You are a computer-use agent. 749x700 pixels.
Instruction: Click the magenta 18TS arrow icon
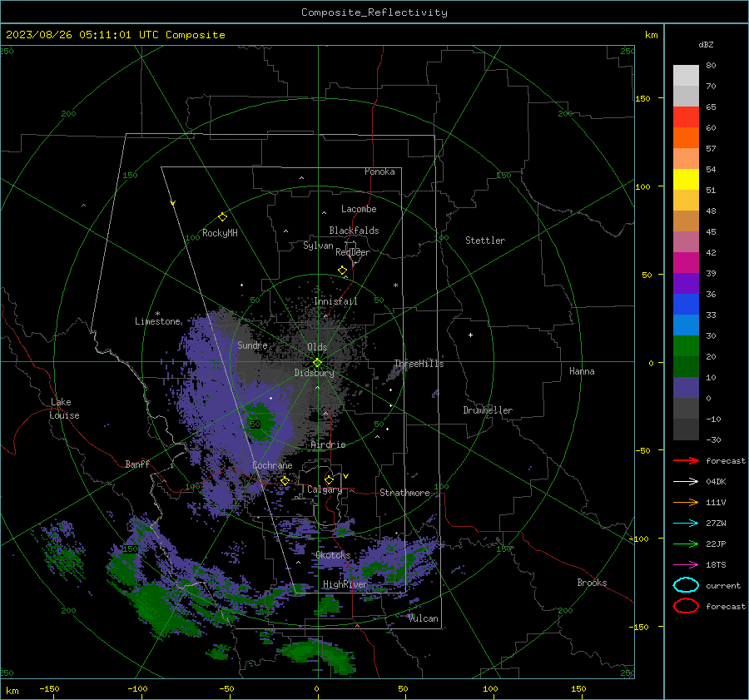coord(686,565)
